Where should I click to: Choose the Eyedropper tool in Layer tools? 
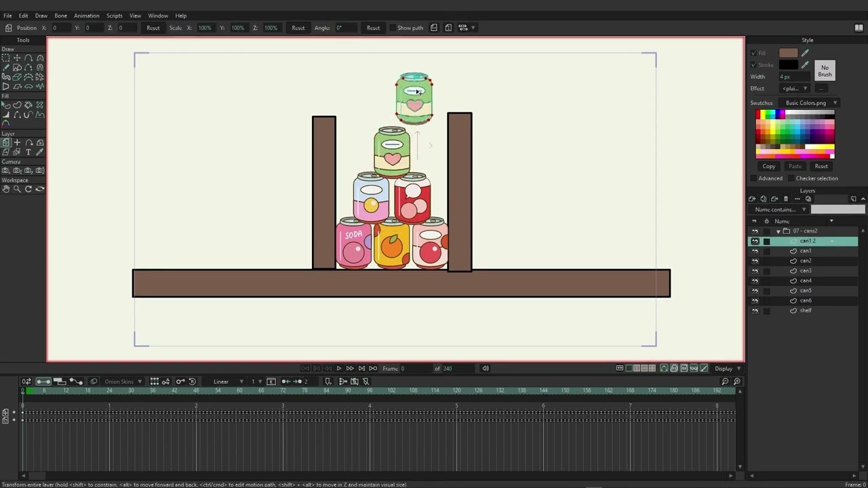[x=40, y=152]
